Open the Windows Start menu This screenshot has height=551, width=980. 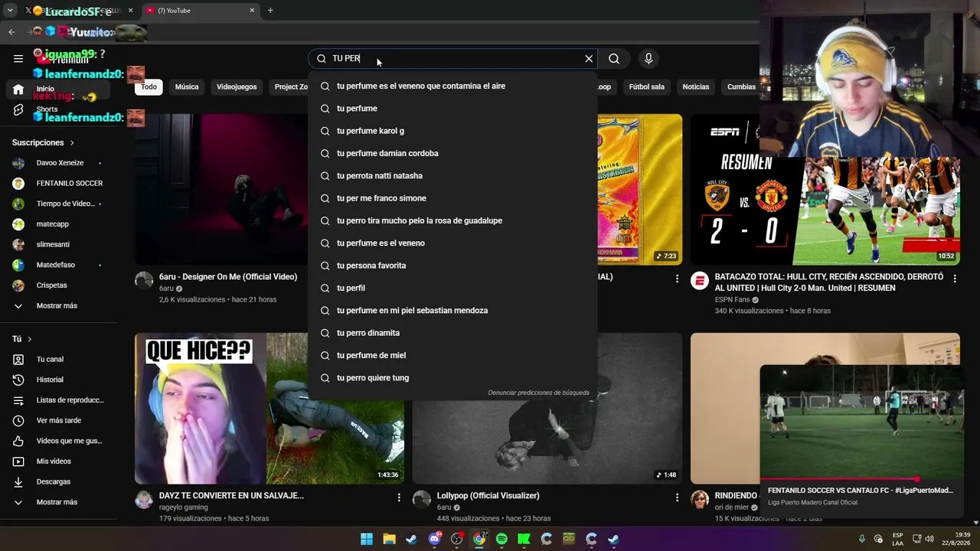367,539
